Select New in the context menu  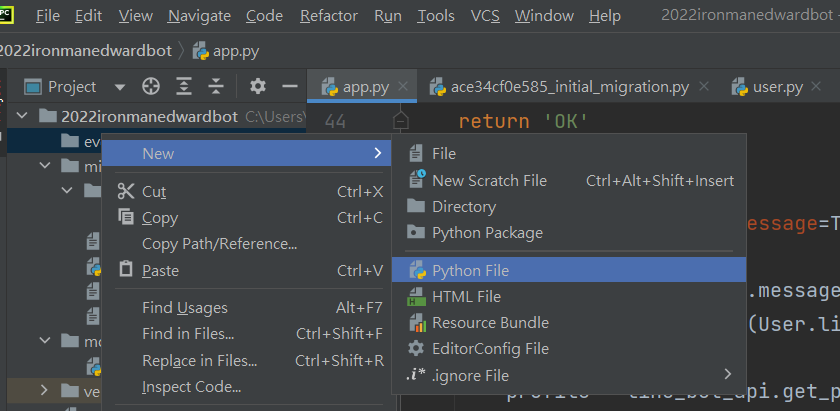(x=246, y=153)
